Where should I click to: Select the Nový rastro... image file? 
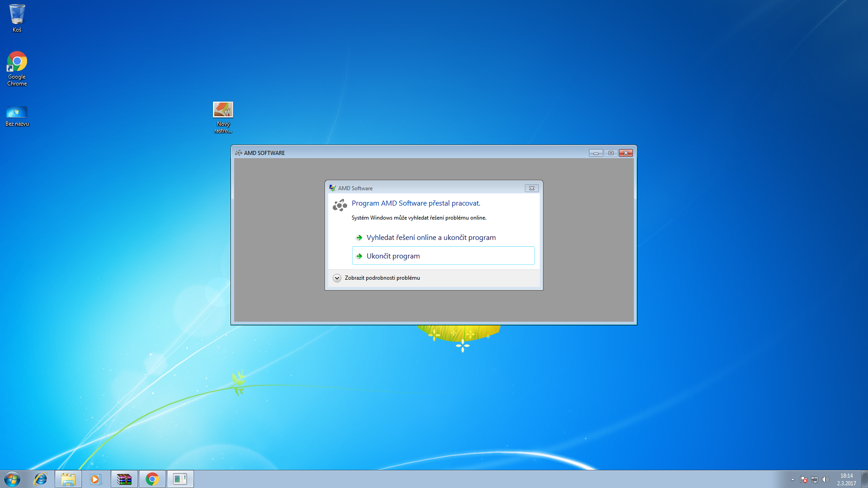click(223, 117)
